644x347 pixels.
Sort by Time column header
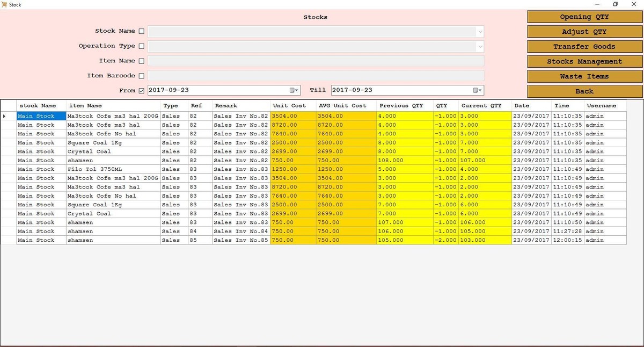click(x=567, y=106)
